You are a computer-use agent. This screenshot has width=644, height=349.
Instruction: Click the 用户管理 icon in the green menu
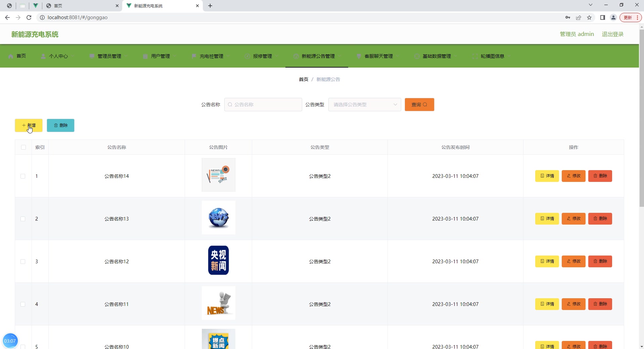(145, 56)
